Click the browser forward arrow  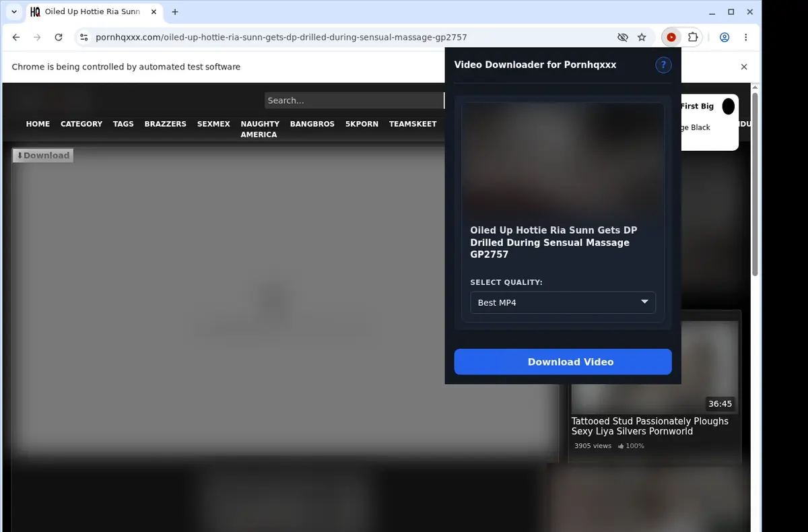click(x=37, y=38)
